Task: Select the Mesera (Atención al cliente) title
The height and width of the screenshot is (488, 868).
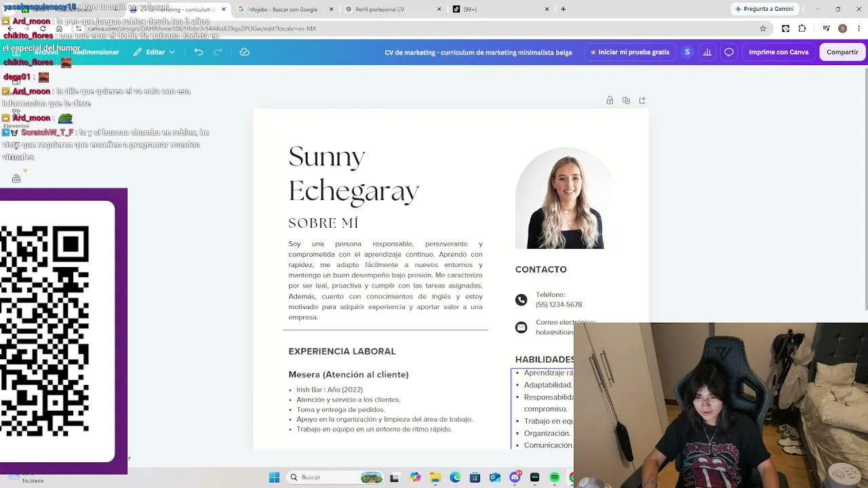Action: pos(349,374)
